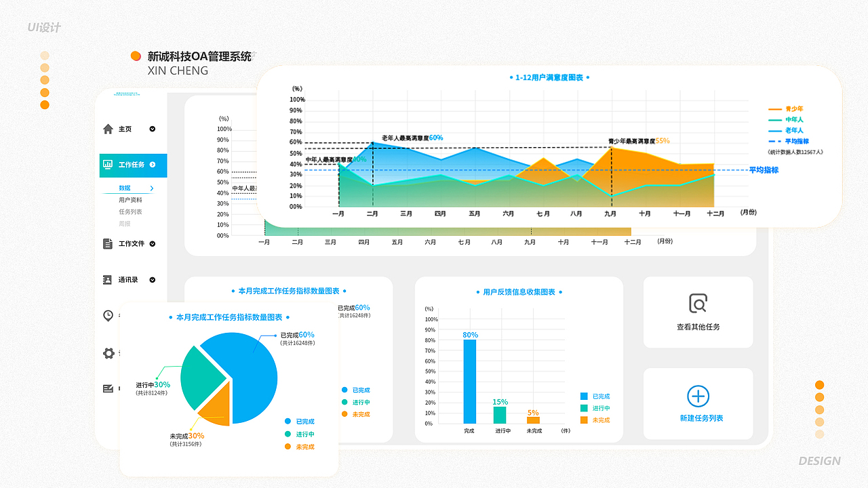Click the arrow next to 数据 submenu
This screenshot has height=488, width=868.
[152, 188]
